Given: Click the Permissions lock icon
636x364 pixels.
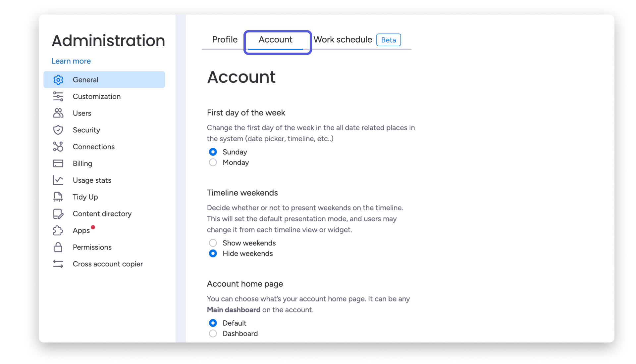Looking at the screenshot, I should 58,247.
